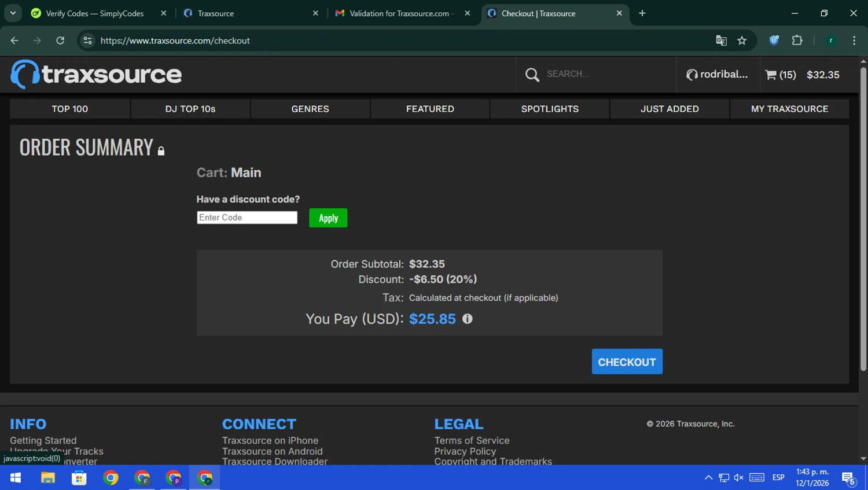
Task: Open GENRES menu
Action: [x=310, y=109]
